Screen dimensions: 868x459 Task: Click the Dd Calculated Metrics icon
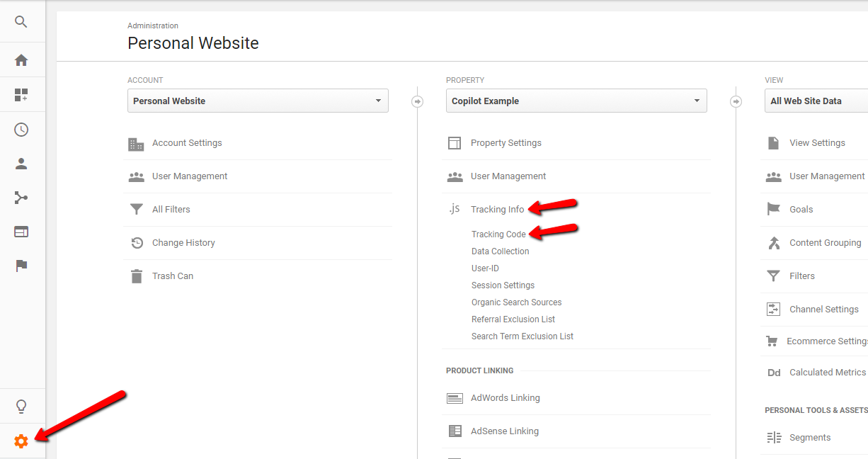coord(774,373)
